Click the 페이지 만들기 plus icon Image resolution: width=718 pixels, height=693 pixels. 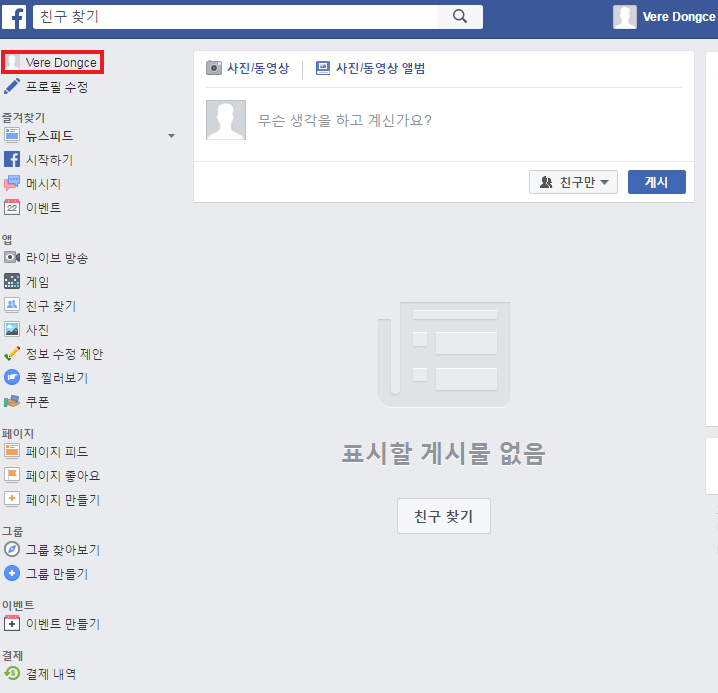[12, 499]
